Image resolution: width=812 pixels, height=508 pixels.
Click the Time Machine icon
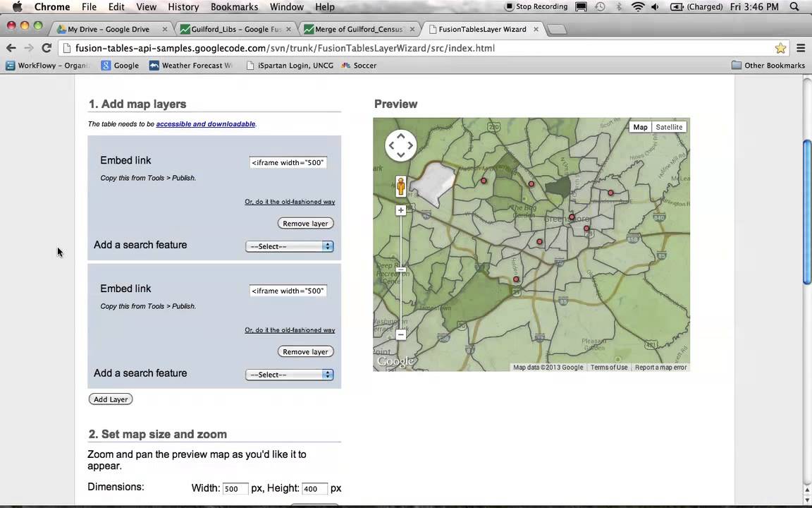point(601,7)
